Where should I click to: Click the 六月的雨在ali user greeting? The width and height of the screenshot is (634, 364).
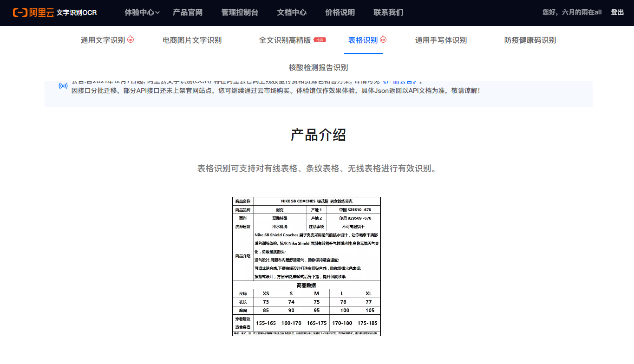[x=572, y=13]
